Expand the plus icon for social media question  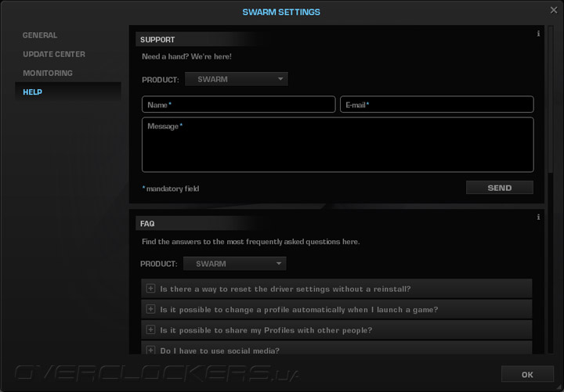[150, 350]
